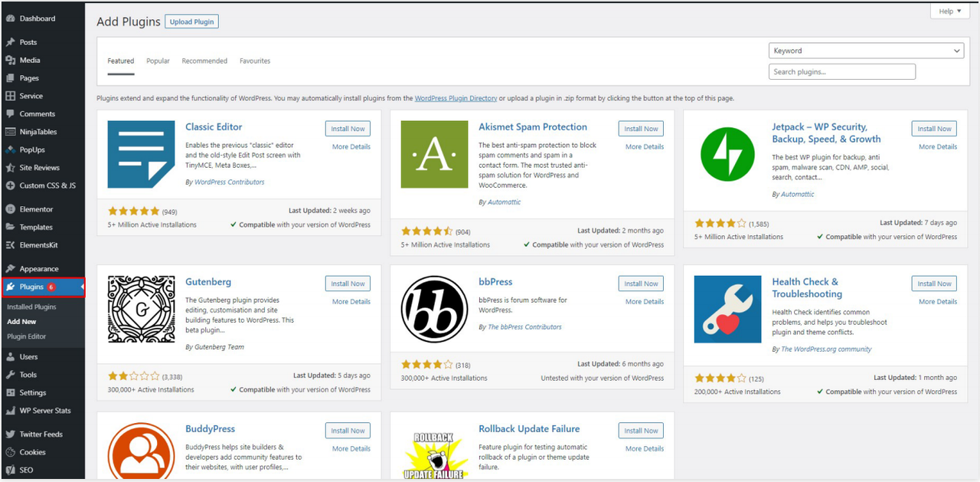Open the bbPress plugin logo
The height and width of the screenshot is (482, 980).
tap(434, 309)
